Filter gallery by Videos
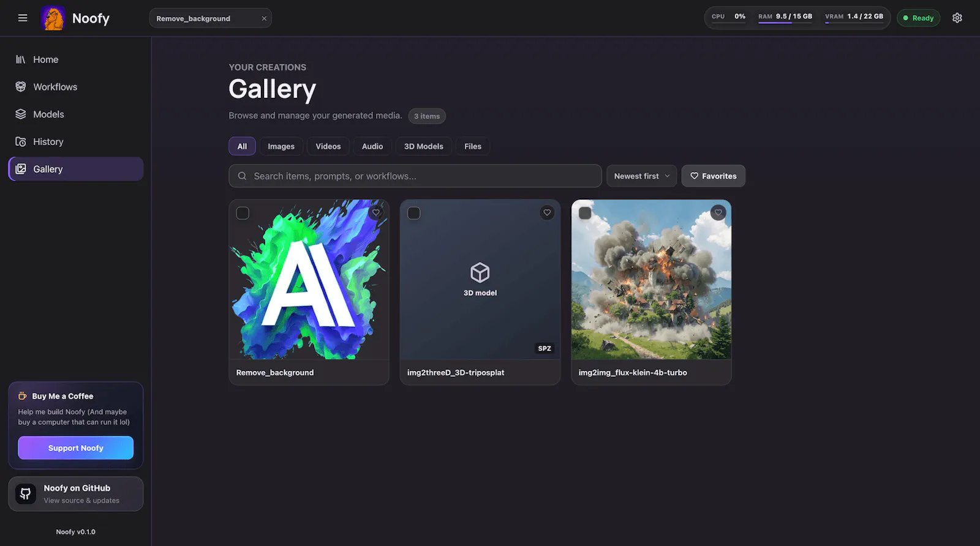This screenshot has height=546, width=980. (x=328, y=146)
